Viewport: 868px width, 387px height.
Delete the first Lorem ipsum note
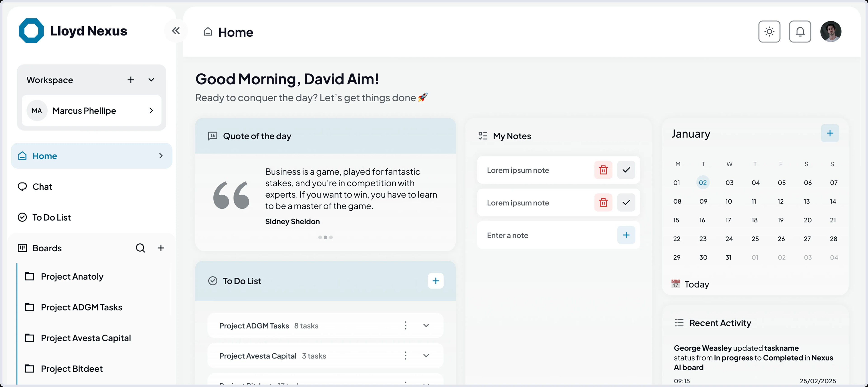pos(603,170)
